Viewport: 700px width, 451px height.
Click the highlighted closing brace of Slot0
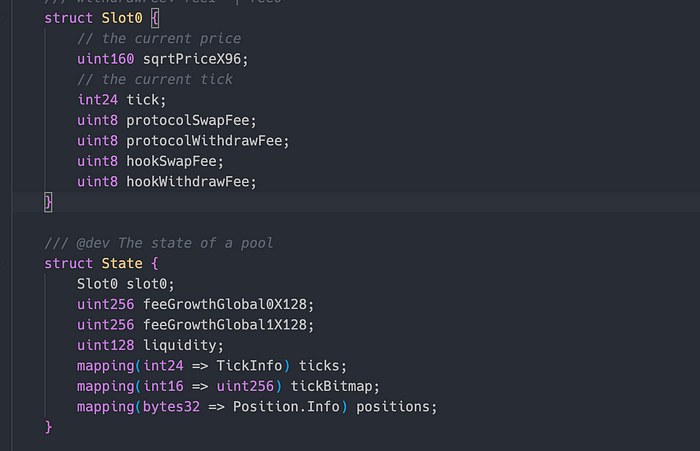pos(48,202)
